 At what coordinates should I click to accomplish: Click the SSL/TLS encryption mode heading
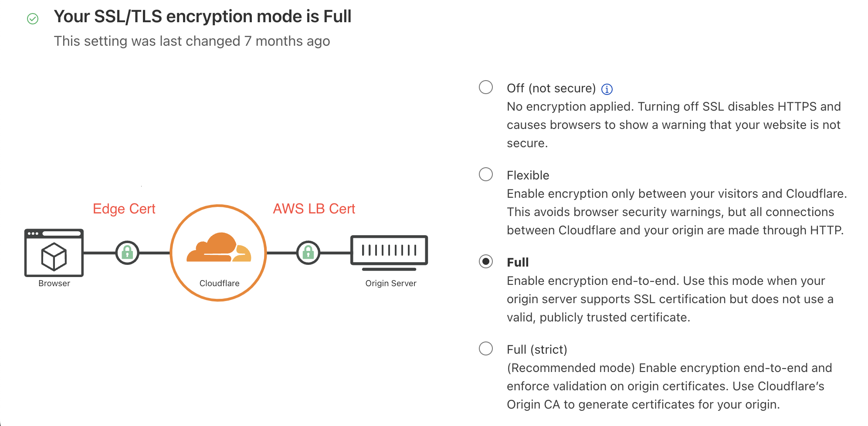point(202,17)
